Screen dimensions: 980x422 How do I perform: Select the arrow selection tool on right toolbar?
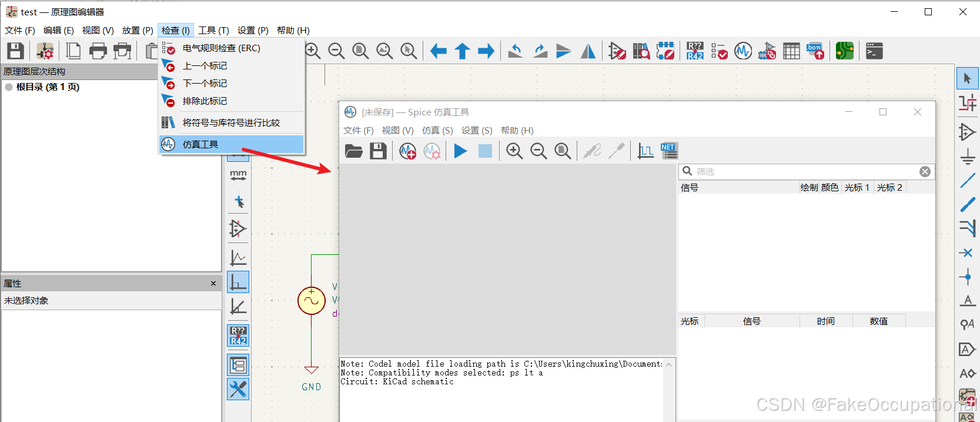coord(968,78)
